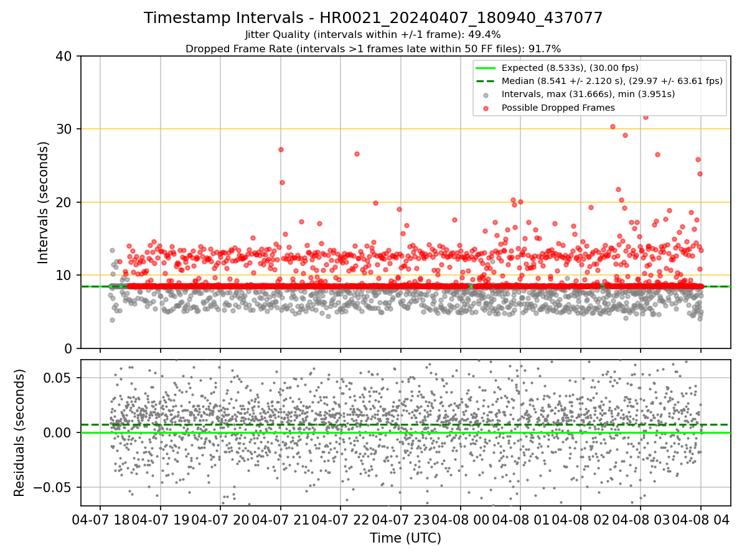Click the solid green expected line in residuals plot

[x=405, y=432]
